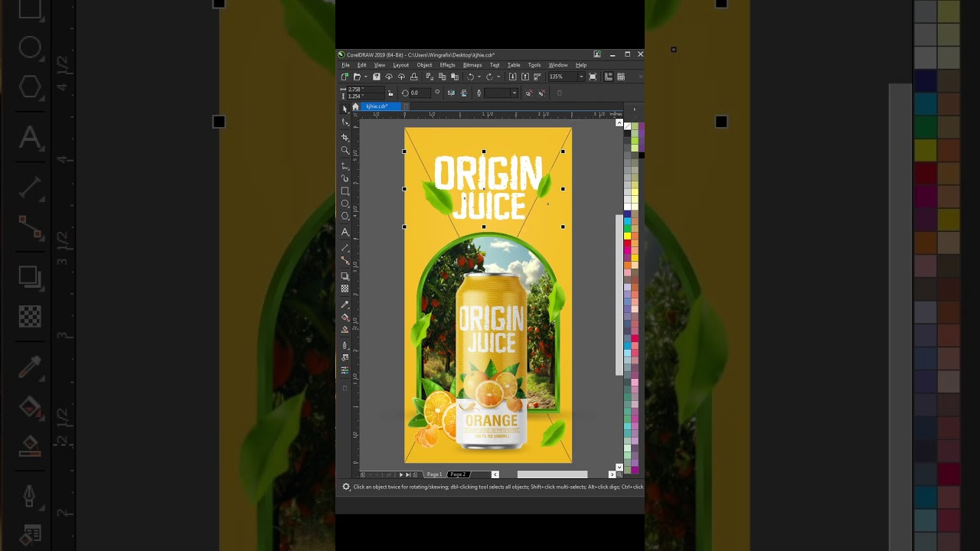
Task: Toggle Show grid in the toolbar
Action: (621, 77)
